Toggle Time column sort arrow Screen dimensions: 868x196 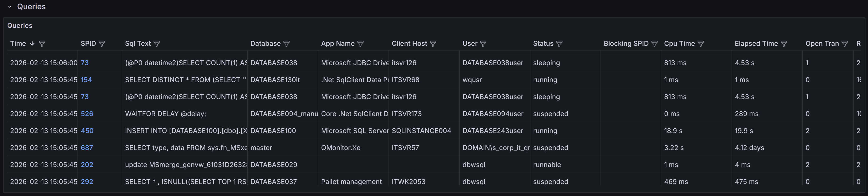[x=32, y=44]
